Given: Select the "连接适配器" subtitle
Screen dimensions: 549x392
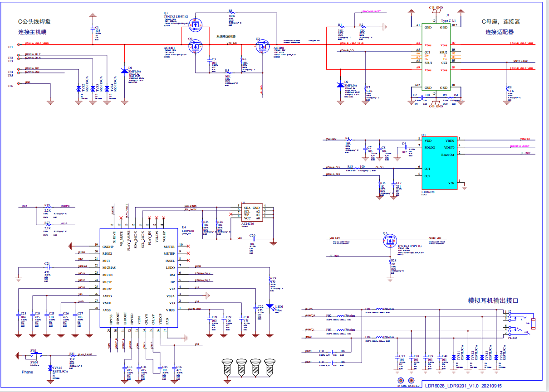Looking at the screenshot, I should click(500, 32).
